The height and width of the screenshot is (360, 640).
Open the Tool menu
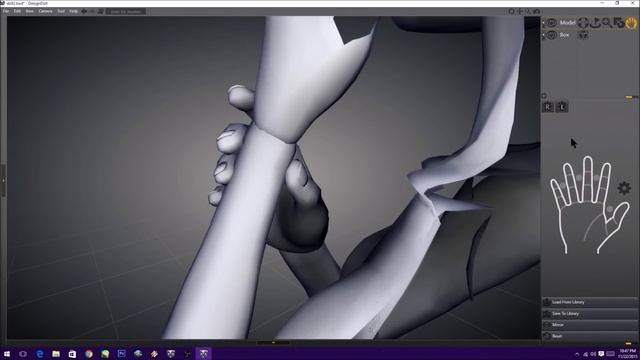point(61,11)
